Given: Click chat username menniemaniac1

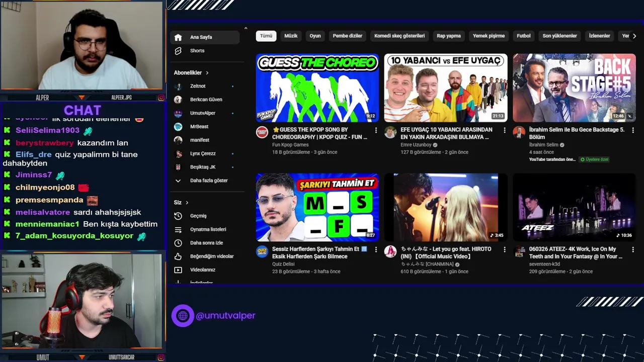Looking at the screenshot, I should (47, 224).
